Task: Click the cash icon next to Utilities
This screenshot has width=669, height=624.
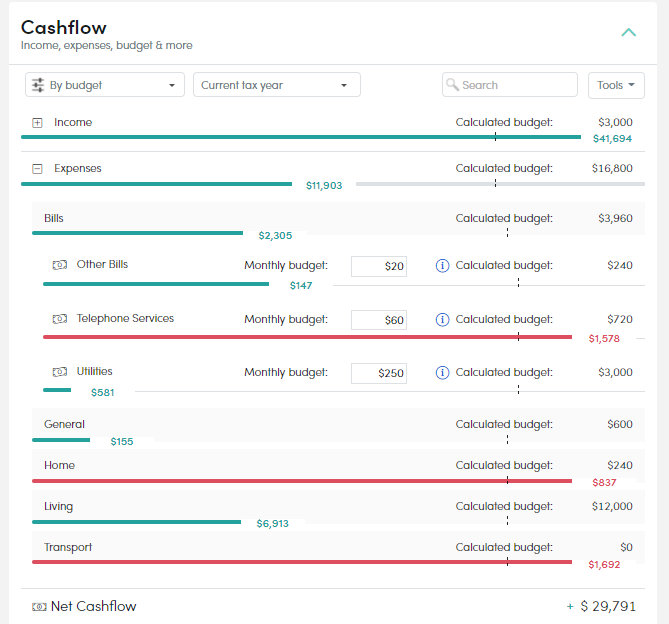Action: 60,372
